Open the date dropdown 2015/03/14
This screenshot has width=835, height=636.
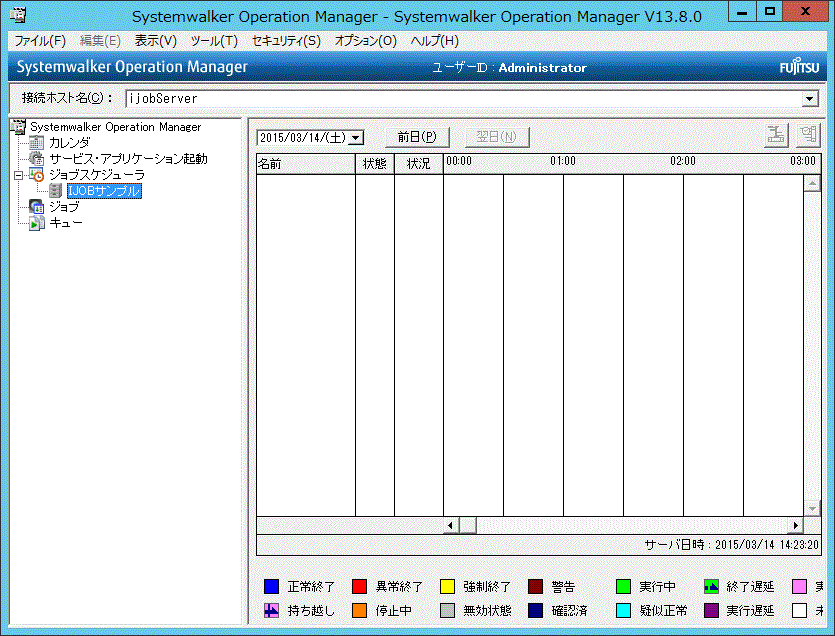pos(356,137)
